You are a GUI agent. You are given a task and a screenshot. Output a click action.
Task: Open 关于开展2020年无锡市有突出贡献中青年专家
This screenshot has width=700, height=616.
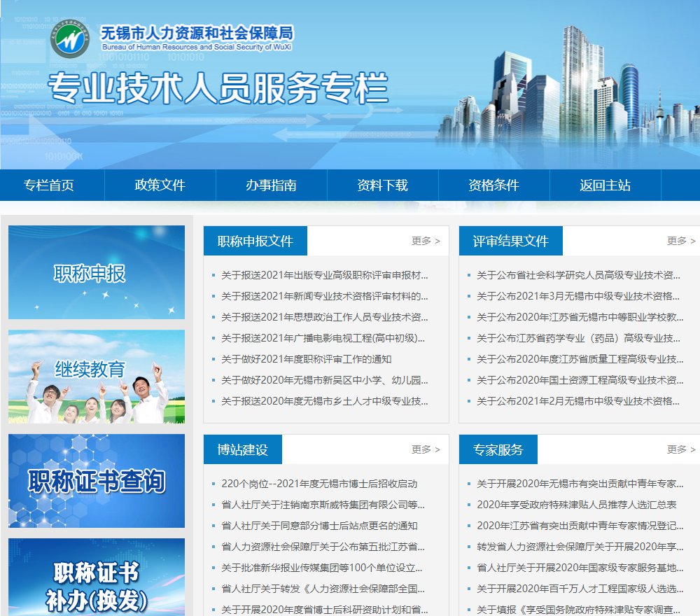point(580,484)
